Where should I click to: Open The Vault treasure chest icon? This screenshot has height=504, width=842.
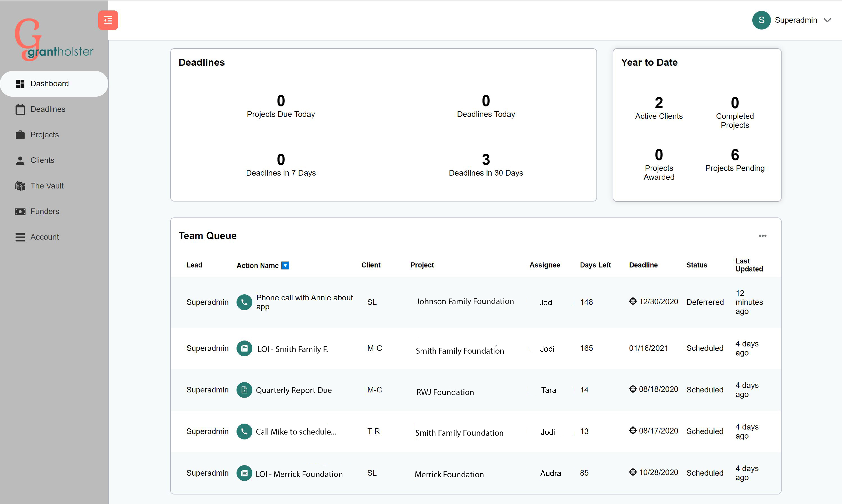click(20, 186)
